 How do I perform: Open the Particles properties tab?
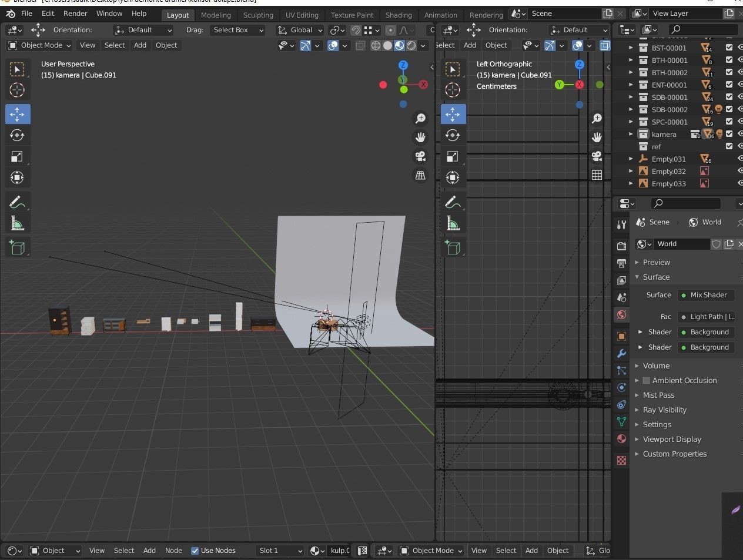pyautogui.click(x=621, y=370)
